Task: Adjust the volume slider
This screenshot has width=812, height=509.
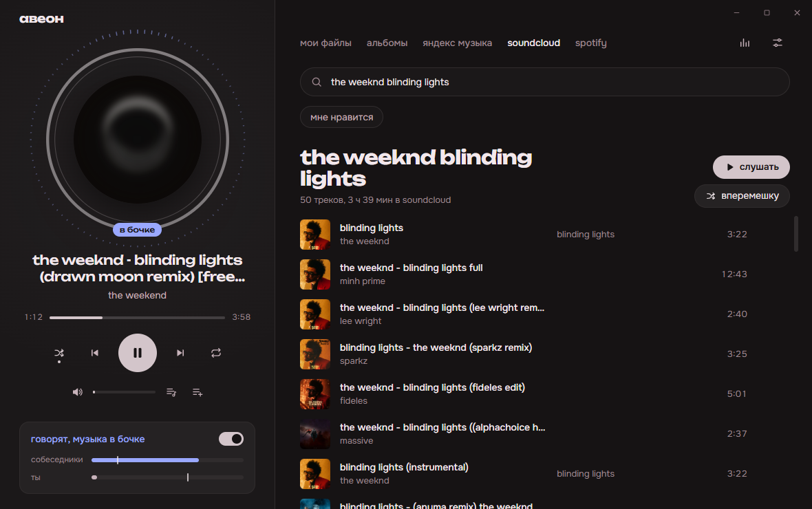Action: pyautogui.click(x=125, y=393)
